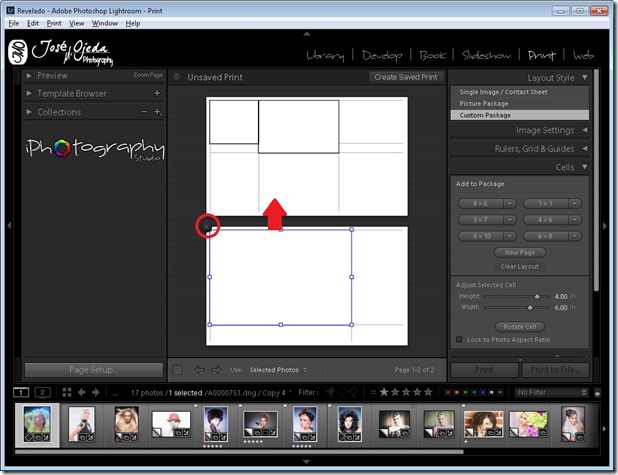The height and width of the screenshot is (475, 618).
Task: Filter by flagged photos flag icon
Action: click(331, 392)
